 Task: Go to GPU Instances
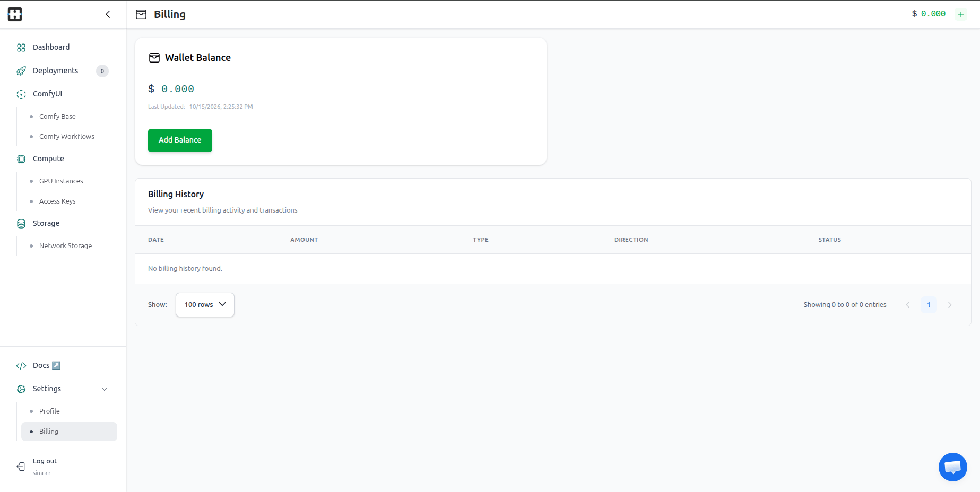click(61, 181)
